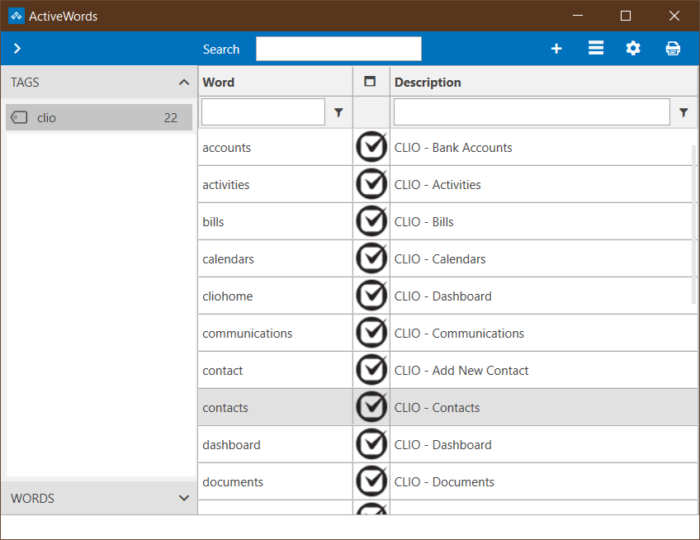Select the word 'contacts'
The image size is (700, 540).
(x=225, y=407)
